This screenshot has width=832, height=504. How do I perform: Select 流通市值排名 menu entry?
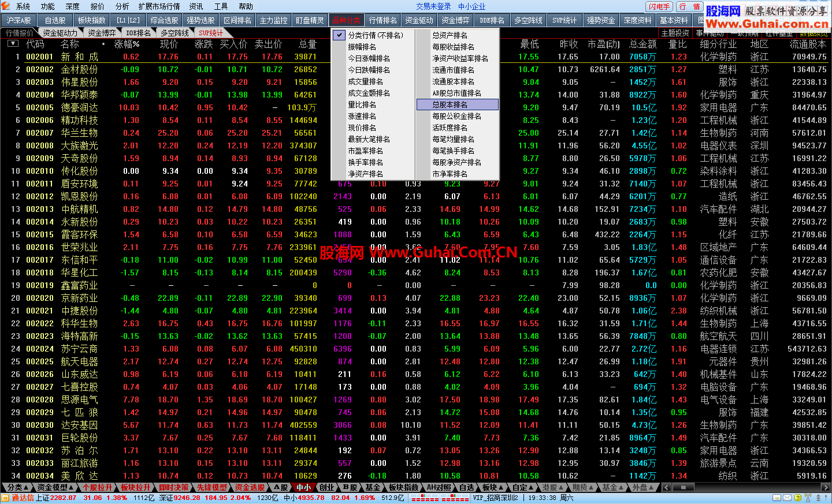click(457, 70)
